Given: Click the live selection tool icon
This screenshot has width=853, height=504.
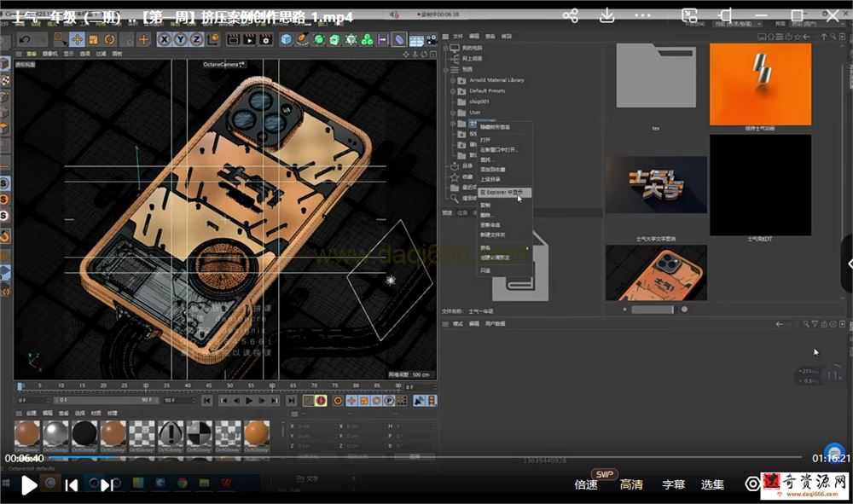Looking at the screenshot, I should tap(61, 39).
